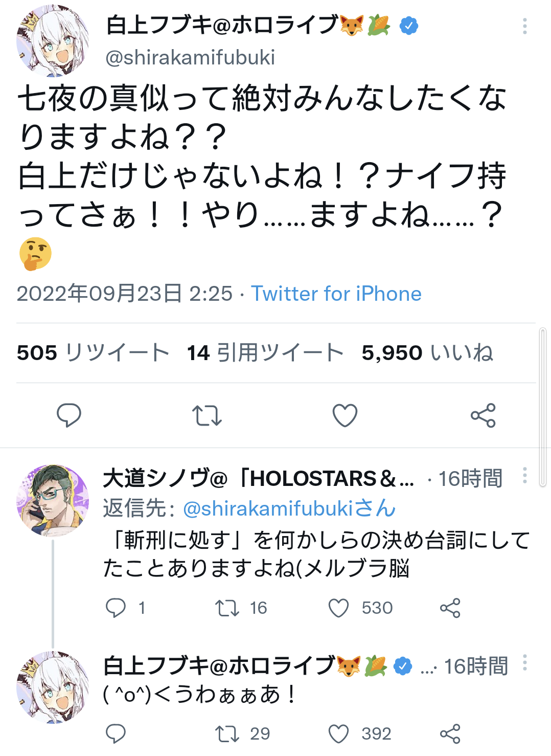
Task: Open 大道シノヴ's profile avatar
Action: point(53,500)
